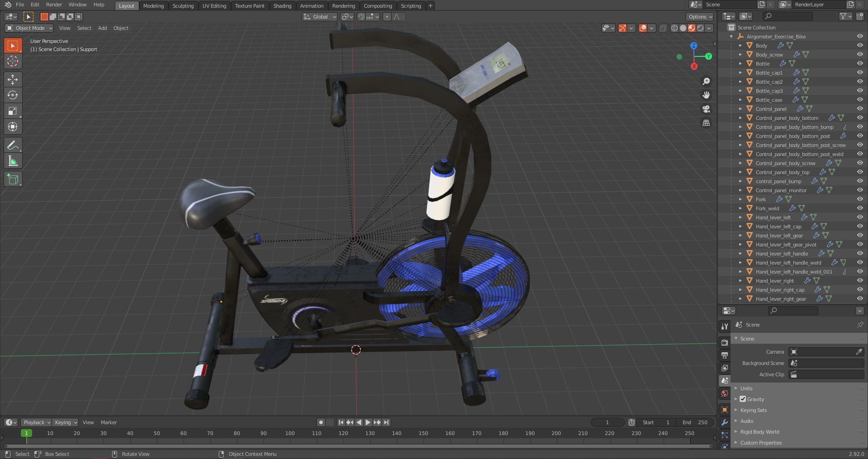Activate the Transform tool

(13, 127)
